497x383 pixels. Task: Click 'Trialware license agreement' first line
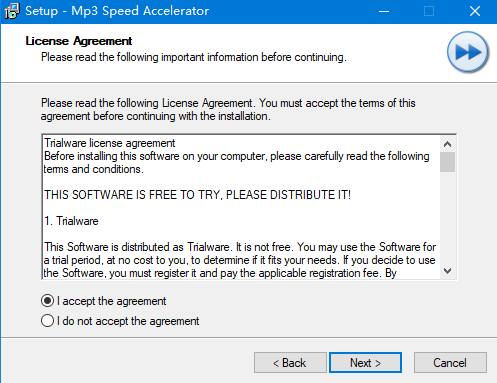pos(110,143)
